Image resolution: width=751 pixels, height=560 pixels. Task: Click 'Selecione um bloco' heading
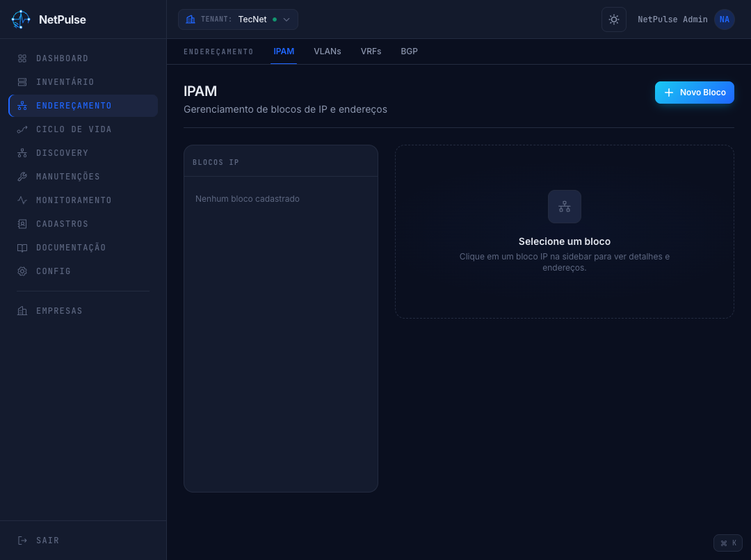click(x=564, y=241)
